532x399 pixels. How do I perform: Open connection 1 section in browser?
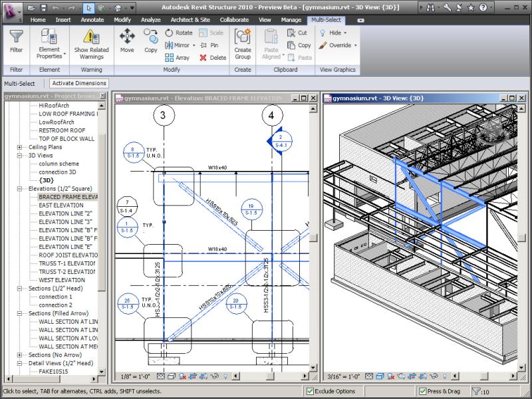[x=55, y=297]
